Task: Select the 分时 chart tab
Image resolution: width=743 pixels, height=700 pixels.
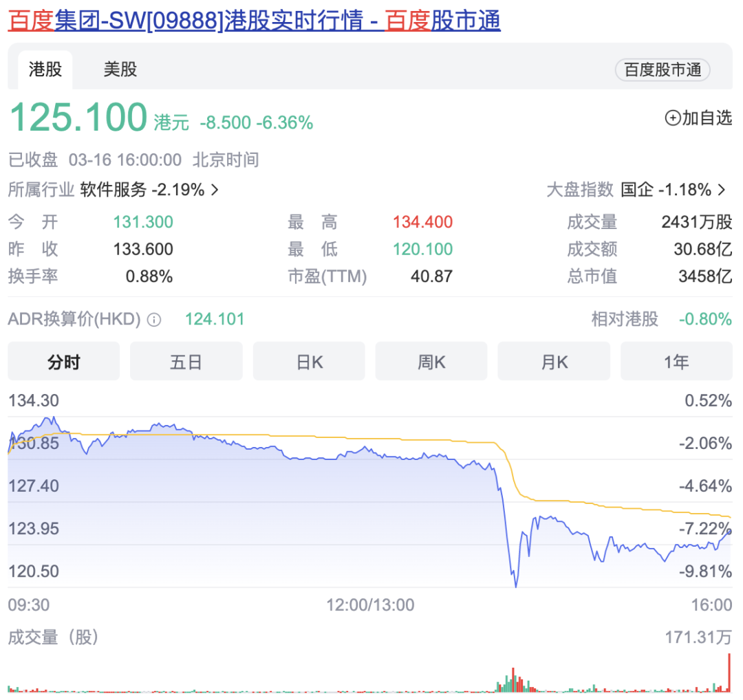Action: point(63,362)
